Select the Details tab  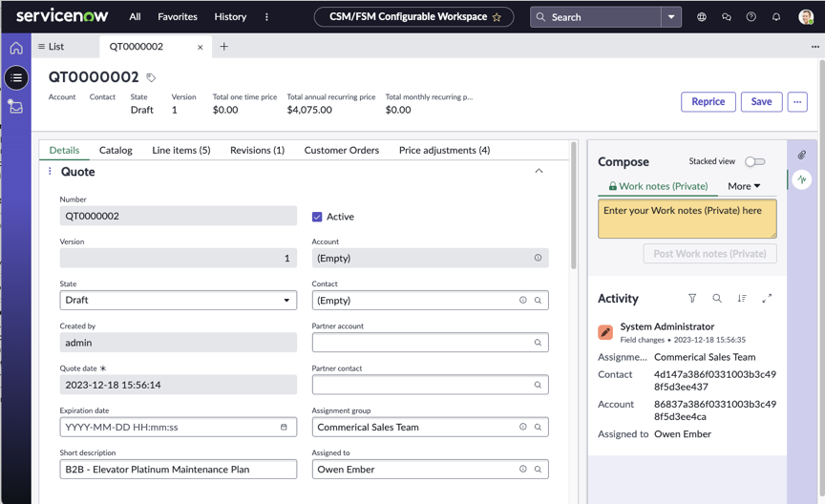[64, 151]
